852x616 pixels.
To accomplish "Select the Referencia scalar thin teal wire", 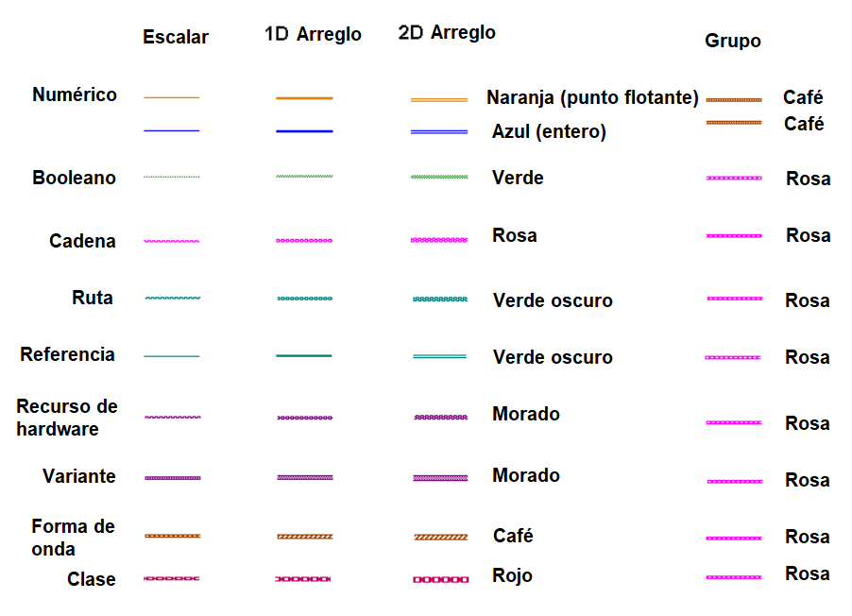I will (x=171, y=356).
